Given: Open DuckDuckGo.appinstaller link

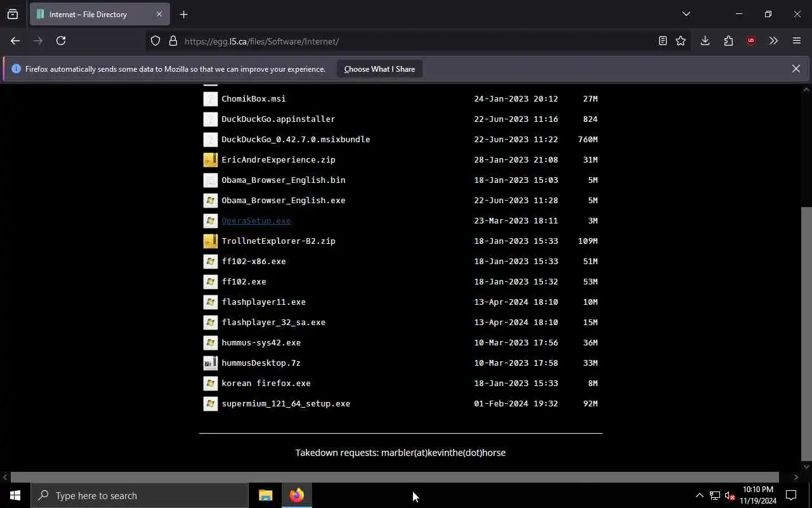Looking at the screenshot, I should point(278,119).
